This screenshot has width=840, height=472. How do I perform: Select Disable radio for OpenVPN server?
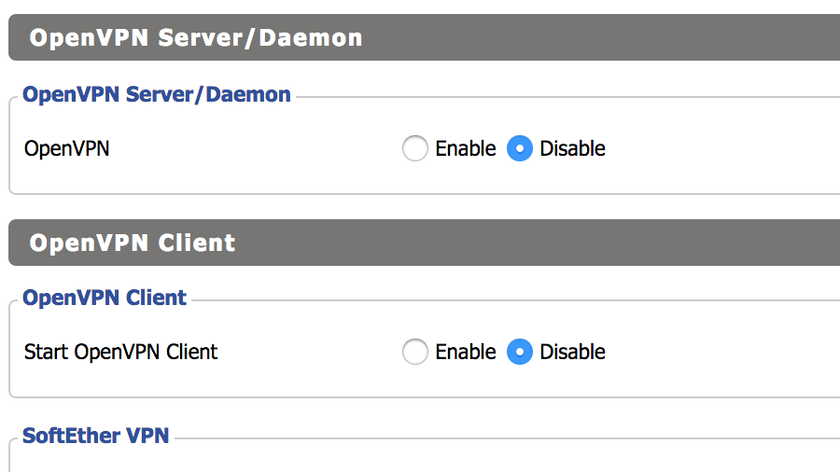[519, 149]
